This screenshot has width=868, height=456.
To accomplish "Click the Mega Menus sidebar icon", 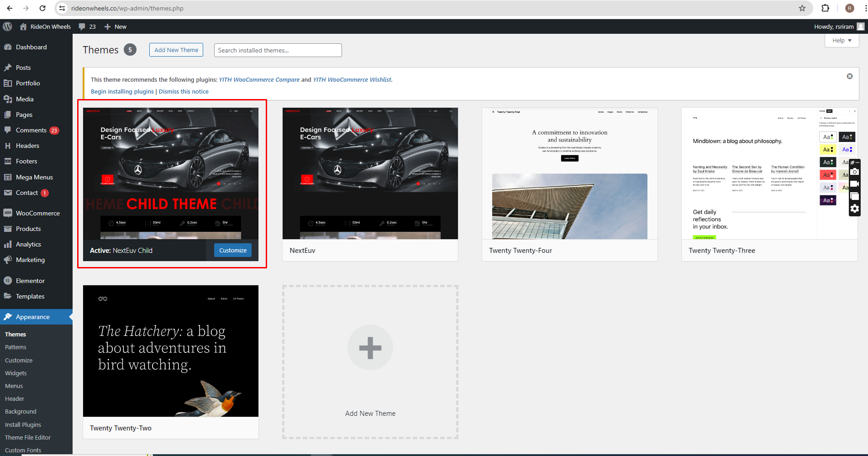I will 8,177.
